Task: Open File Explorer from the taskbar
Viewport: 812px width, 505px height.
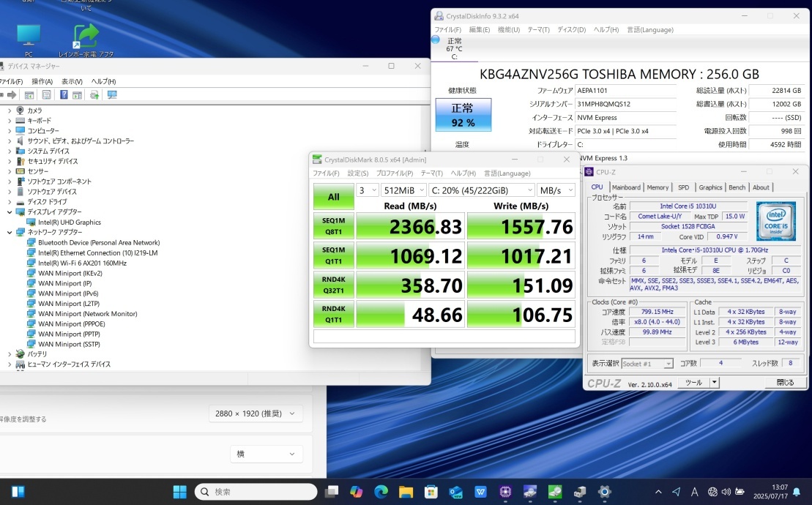Action: 406,492
